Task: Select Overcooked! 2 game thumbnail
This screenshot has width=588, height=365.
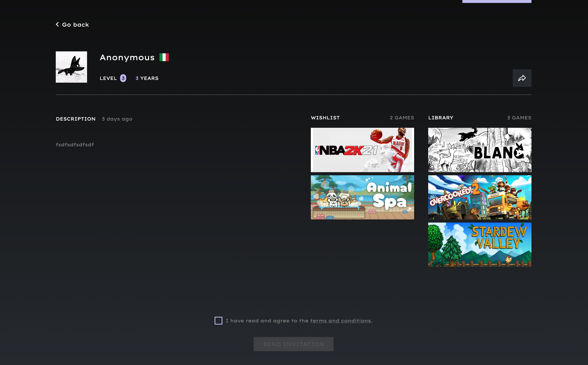Action: [x=479, y=197]
